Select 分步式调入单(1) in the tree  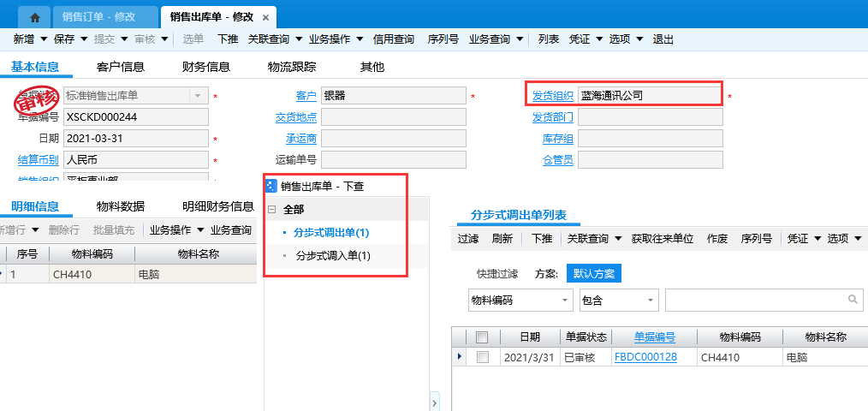click(x=333, y=256)
